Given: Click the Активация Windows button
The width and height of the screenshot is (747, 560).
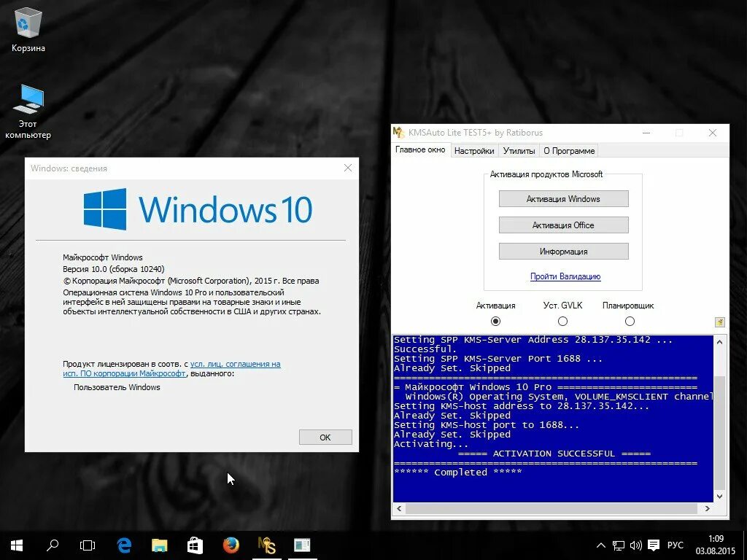Looking at the screenshot, I should click(x=564, y=199).
